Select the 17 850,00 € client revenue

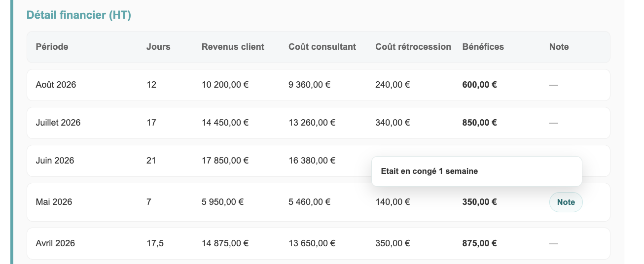coord(225,161)
